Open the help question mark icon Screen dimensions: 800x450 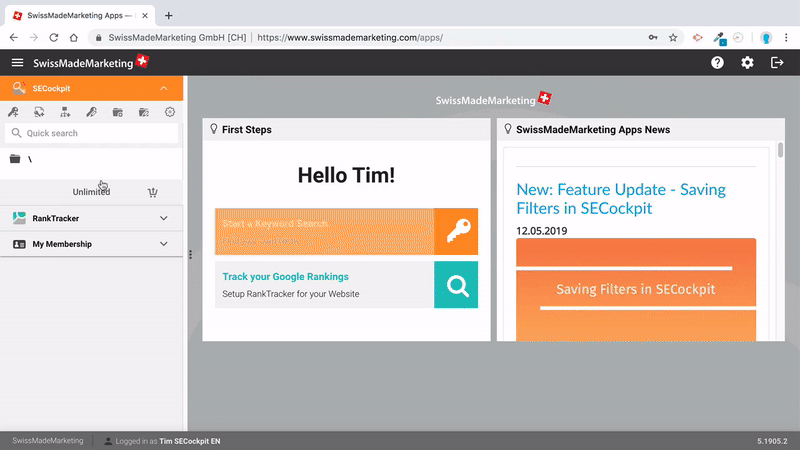tap(717, 63)
